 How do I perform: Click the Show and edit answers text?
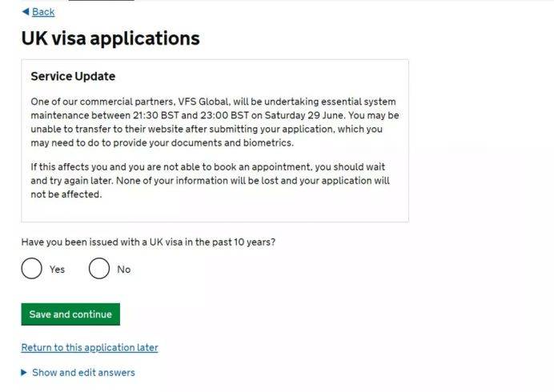coord(83,373)
